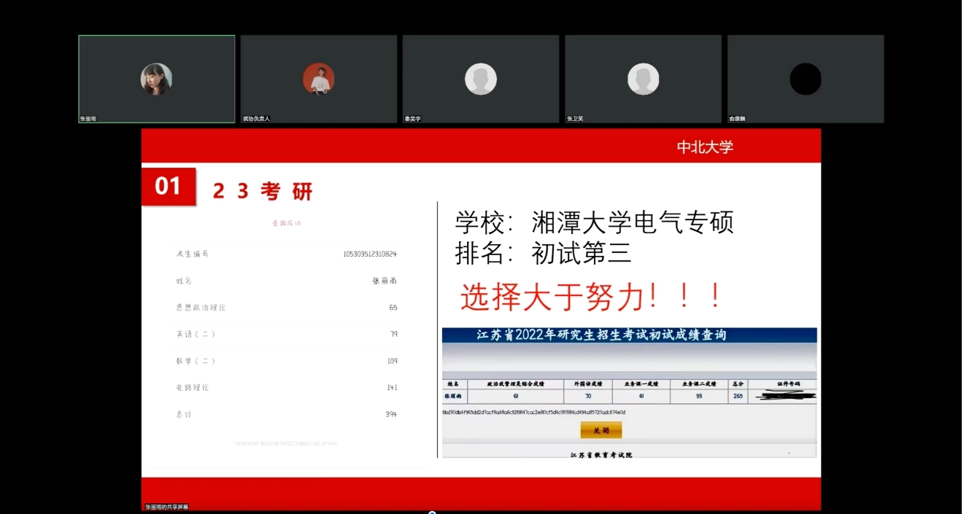This screenshot has height=514, width=980.
Task: Click the 江苏省2022年研究生招生考试 banner
Action: click(601, 335)
